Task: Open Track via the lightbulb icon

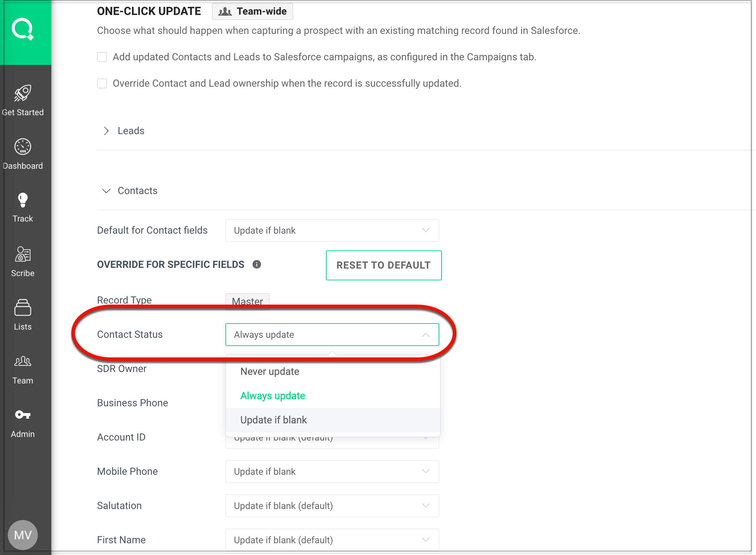Action: tap(22, 200)
